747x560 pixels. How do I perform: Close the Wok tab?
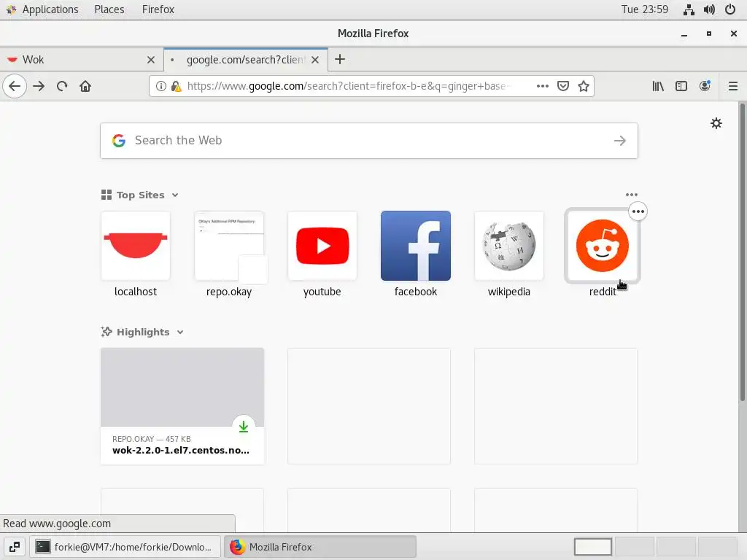pos(151,60)
